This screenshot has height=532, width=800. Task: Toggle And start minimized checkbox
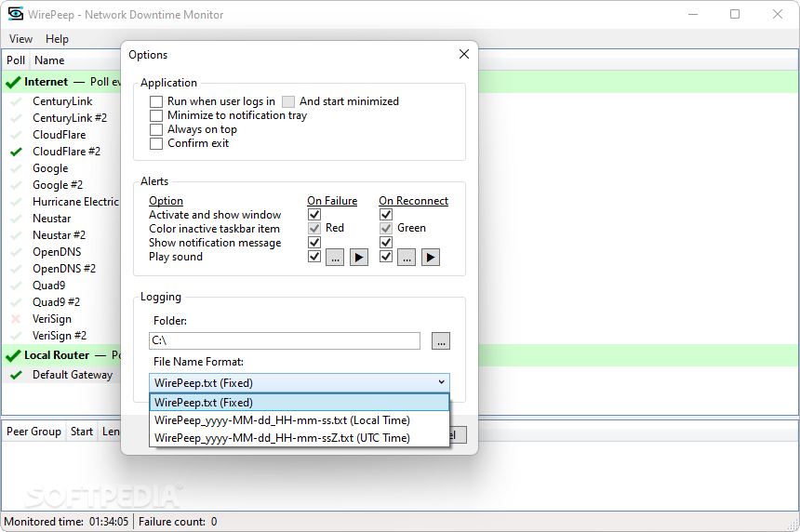pyautogui.click(x=288, y=101)
